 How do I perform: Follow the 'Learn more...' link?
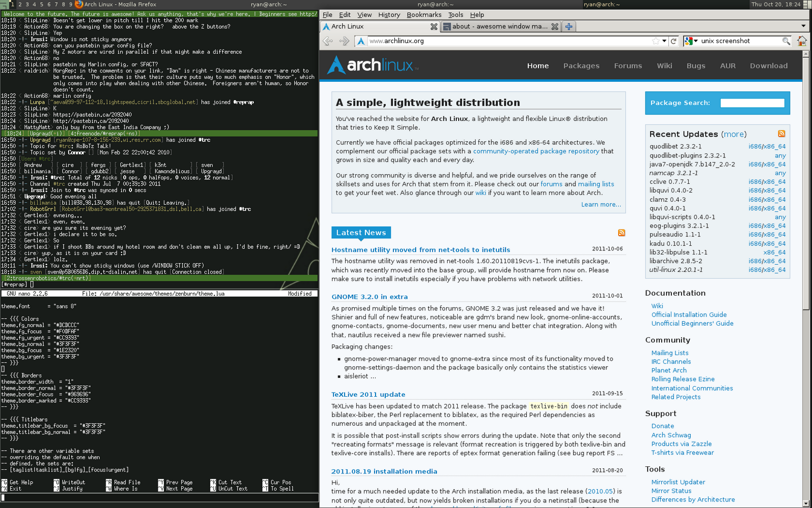click(x=601, y=204)
